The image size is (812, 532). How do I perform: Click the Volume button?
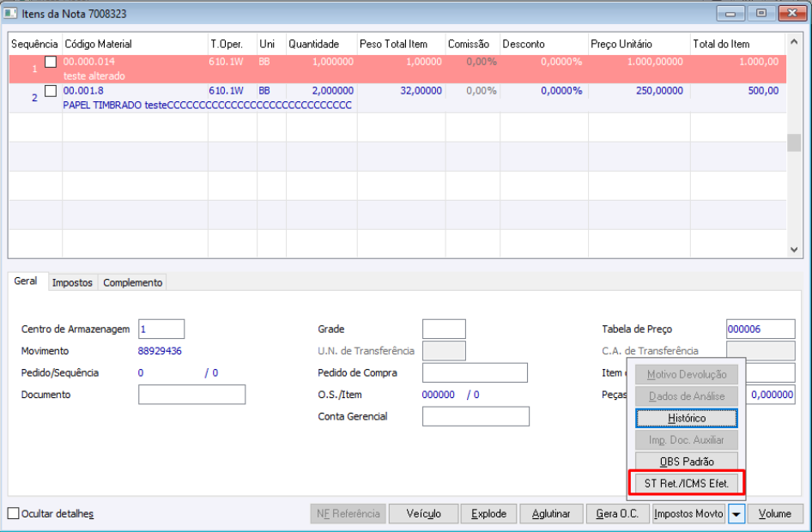coord(775,514)
